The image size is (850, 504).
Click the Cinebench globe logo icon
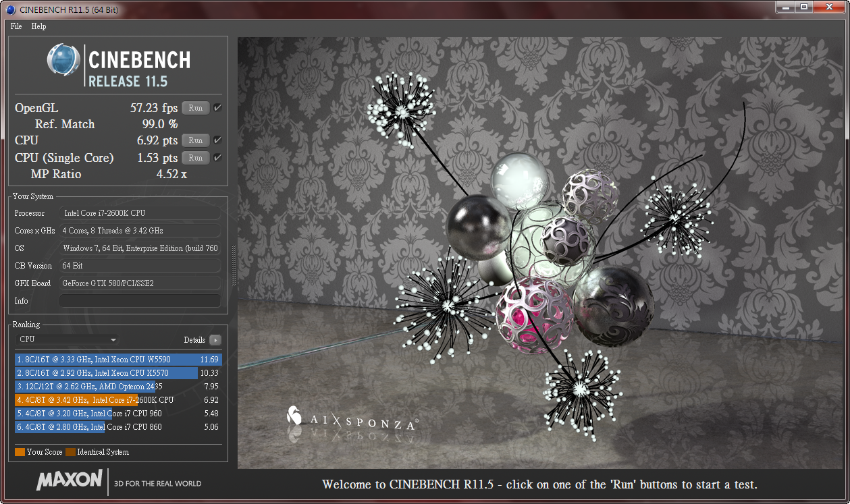point(63,60)
